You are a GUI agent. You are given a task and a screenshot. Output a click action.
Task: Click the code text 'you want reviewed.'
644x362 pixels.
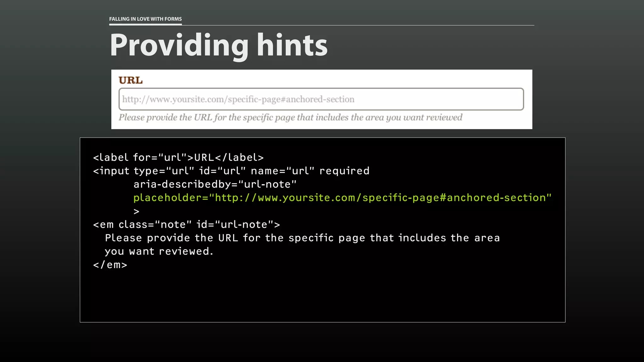(x=159, y=251)
